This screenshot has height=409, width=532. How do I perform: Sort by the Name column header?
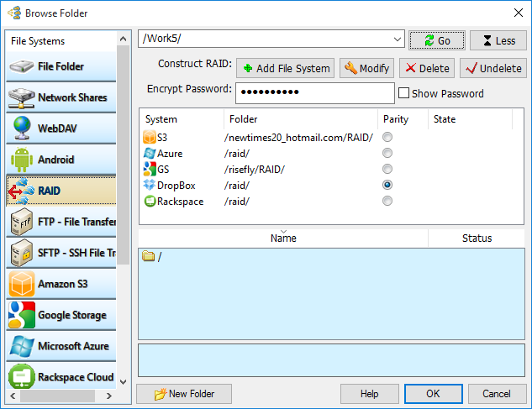(x=283, y=238)
